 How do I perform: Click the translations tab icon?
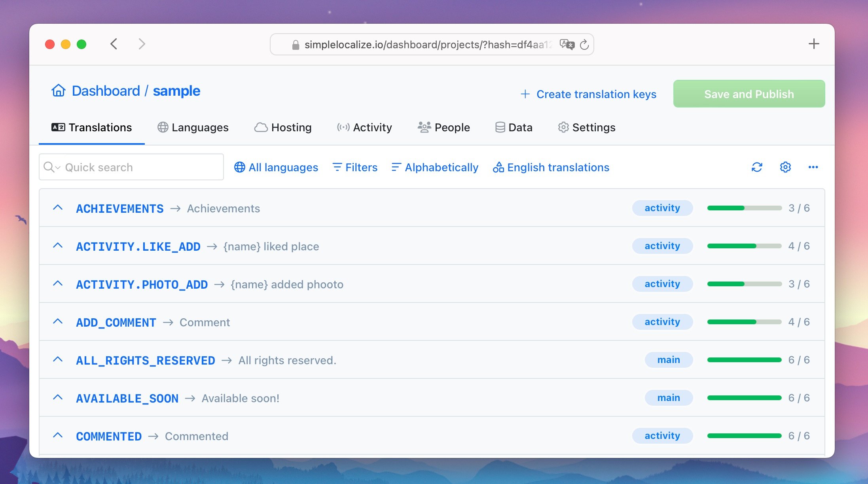[58, 127]
